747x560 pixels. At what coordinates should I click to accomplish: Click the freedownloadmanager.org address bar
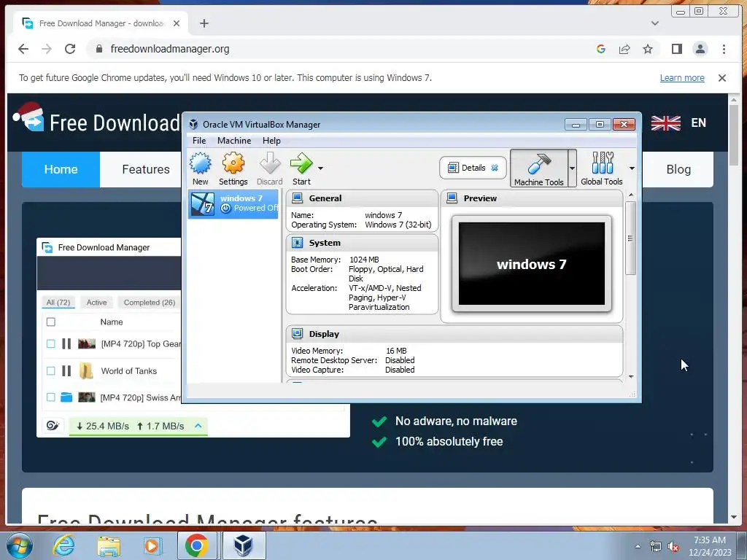click(x=343, y=49)
